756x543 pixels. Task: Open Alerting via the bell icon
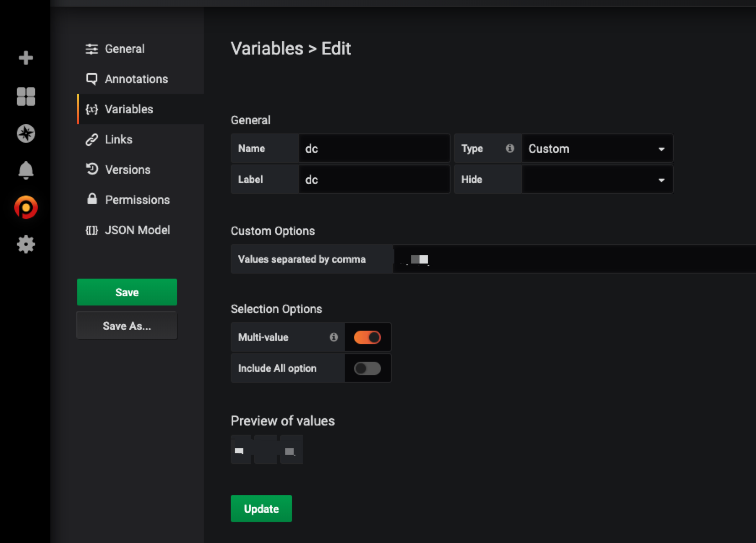(26, 170)
